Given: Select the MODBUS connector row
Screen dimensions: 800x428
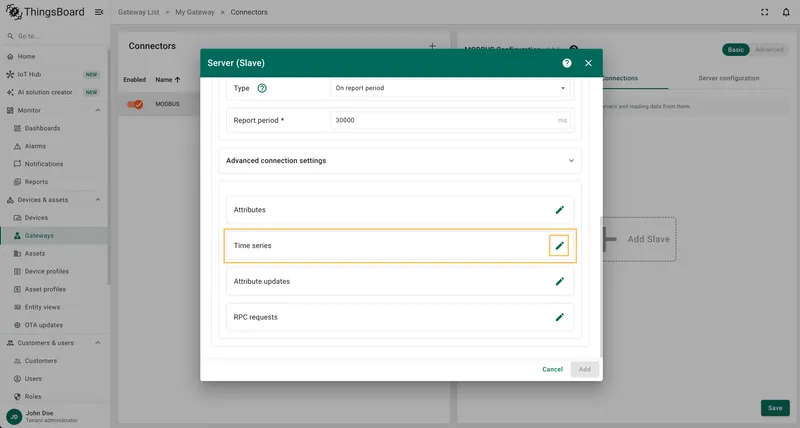Looking at the screenshot, I should 168,104.
